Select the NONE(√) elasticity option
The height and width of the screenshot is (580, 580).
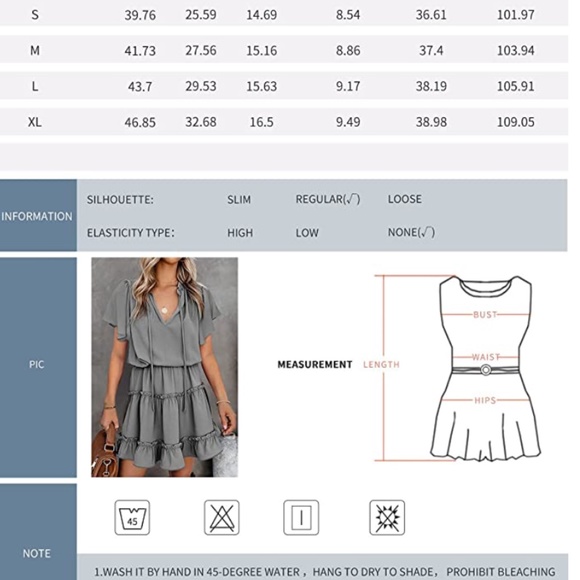pos(411,232)
